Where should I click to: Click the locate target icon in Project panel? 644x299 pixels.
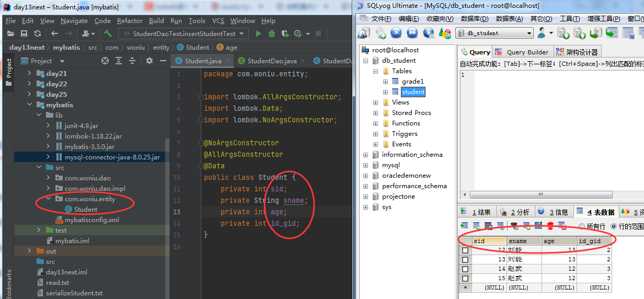point(105,61)
